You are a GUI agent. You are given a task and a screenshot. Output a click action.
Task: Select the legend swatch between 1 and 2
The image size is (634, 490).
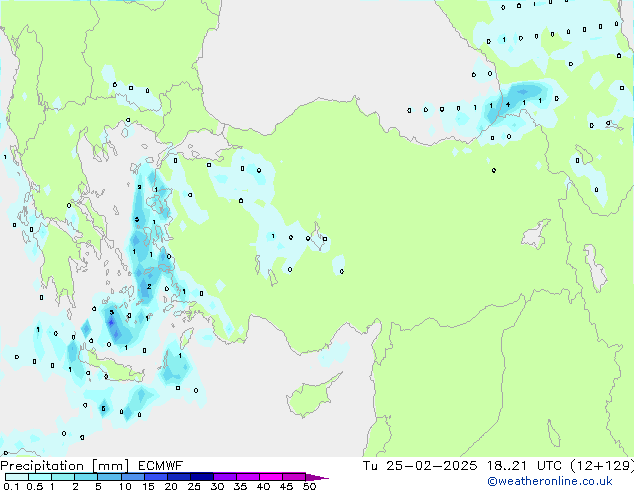tap(63, 477)
